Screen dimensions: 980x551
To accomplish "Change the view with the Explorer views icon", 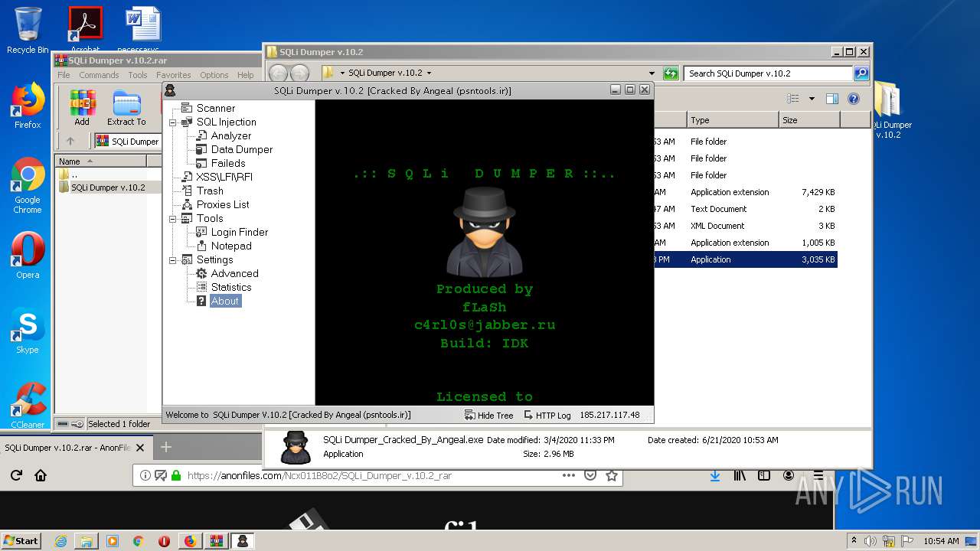I will 793,99.
